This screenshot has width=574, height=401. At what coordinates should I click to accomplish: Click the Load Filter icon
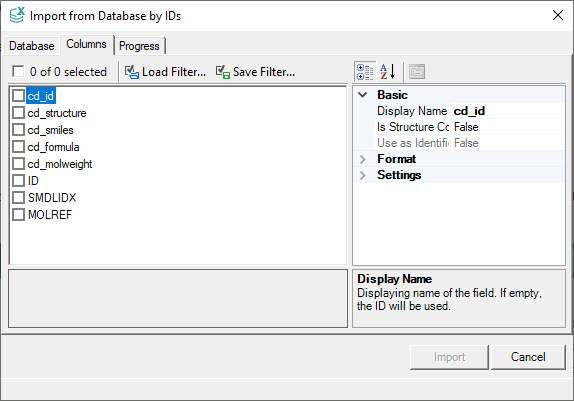131,72
